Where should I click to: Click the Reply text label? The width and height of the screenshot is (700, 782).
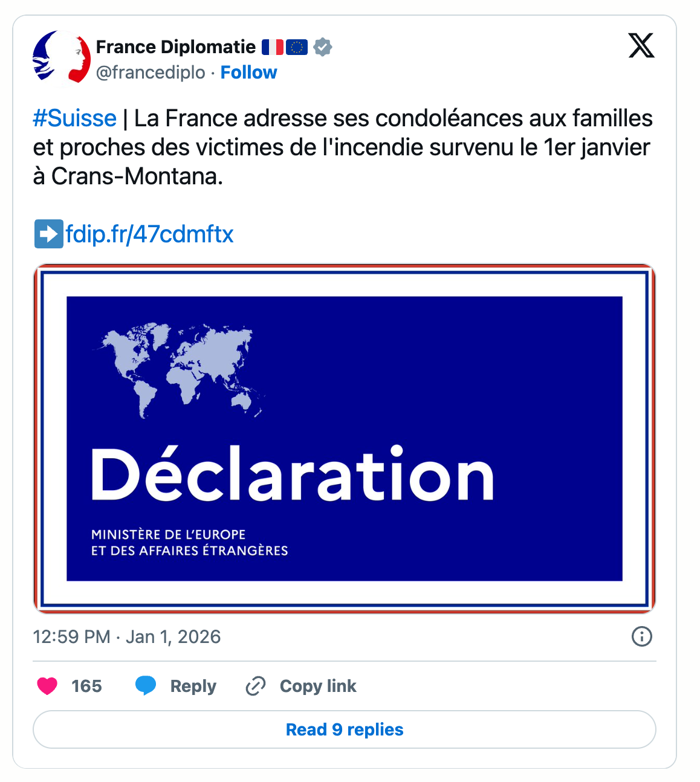pyautogui.click(x=193, y=687)
